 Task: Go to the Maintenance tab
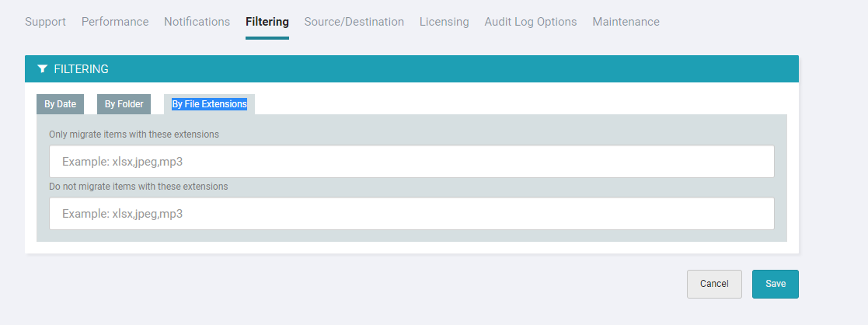tap(626, 22)
